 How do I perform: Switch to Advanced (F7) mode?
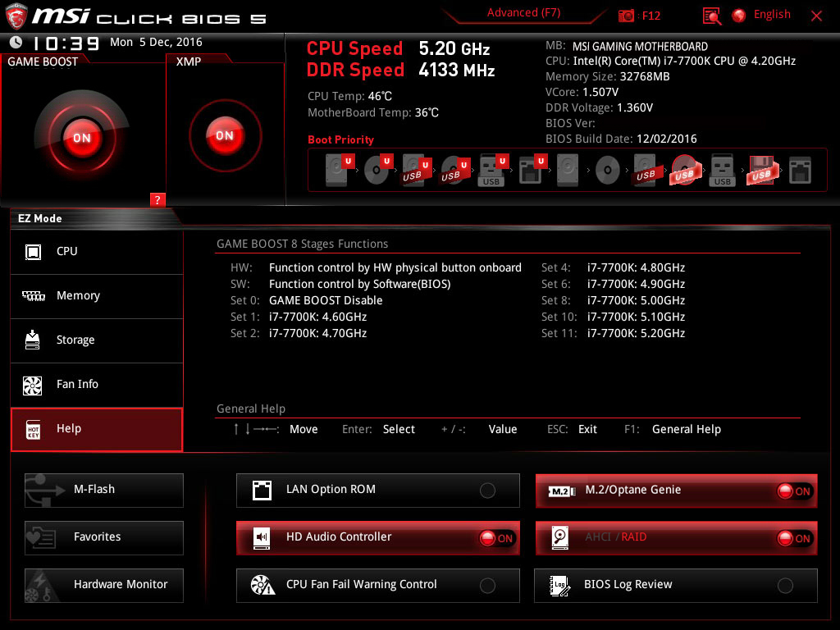pyautogui.click(x=523, y=13)
